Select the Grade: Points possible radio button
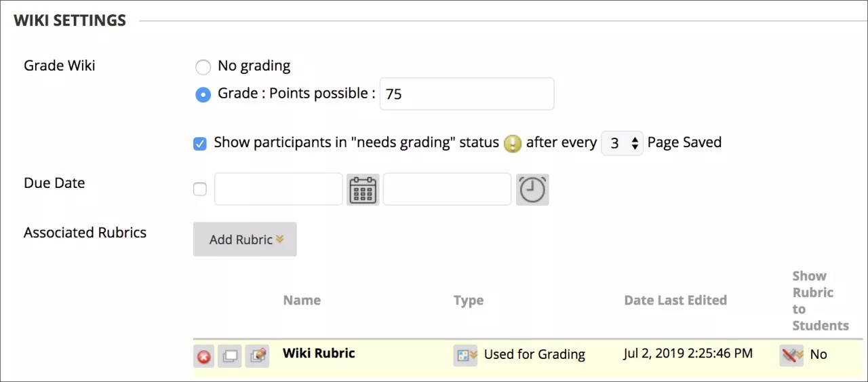868x382 pixels. pyautogui.click(x=203, y=94)
